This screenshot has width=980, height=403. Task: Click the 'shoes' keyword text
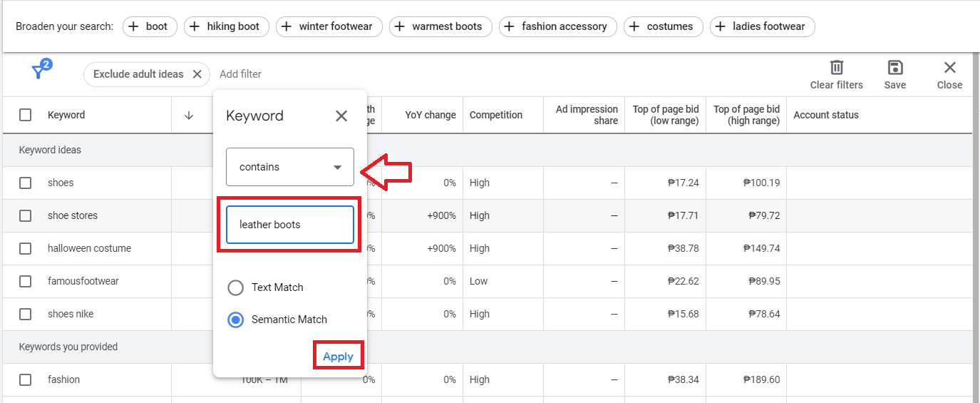click(61, 183)
